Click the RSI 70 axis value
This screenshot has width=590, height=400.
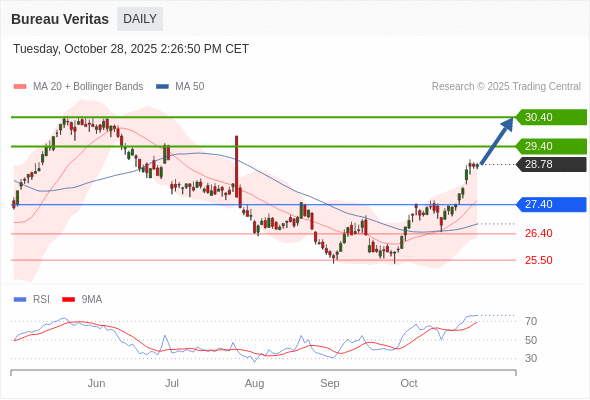coord(531,321)
